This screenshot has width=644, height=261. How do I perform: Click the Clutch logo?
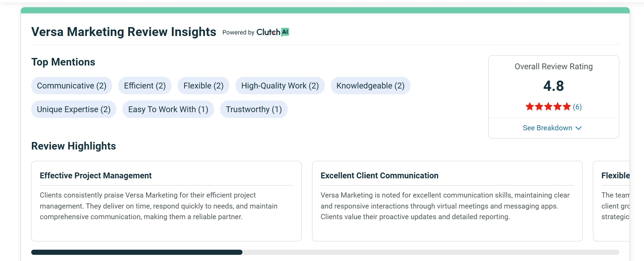(268, 32)
